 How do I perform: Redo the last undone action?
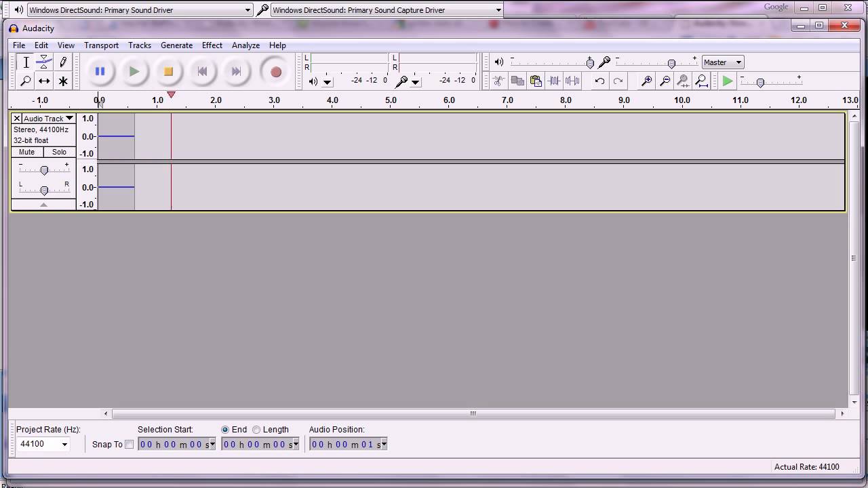point(618,81)
